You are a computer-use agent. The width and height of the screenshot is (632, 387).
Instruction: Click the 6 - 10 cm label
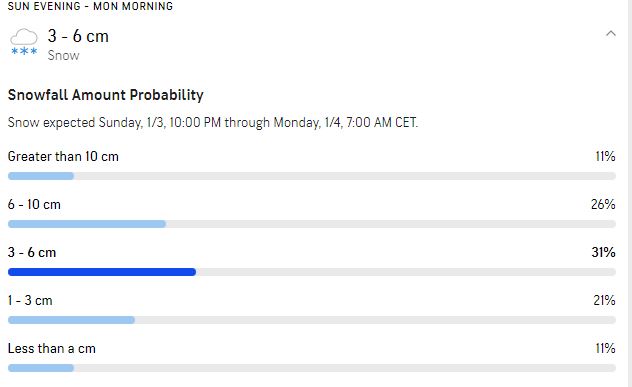(34, 204)
